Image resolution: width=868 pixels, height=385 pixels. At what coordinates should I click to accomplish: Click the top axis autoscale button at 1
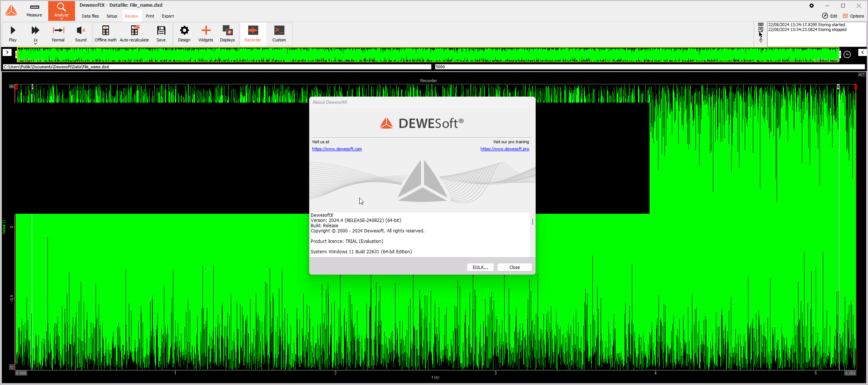coord(12,87)
